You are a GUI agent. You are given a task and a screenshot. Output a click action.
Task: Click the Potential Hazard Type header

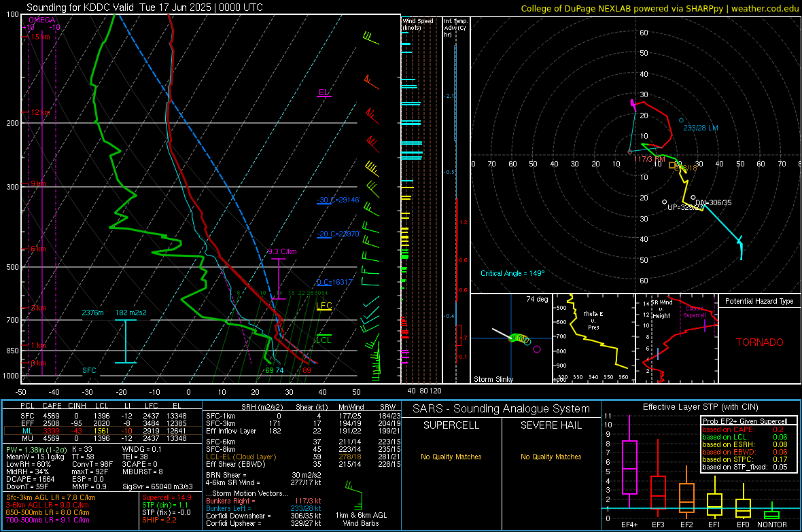click(759, 301)
